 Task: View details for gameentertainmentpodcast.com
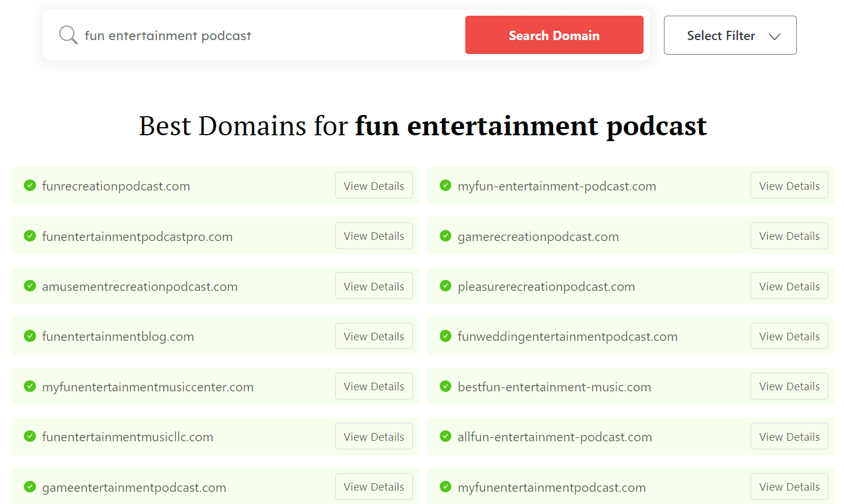click(374, 487)
